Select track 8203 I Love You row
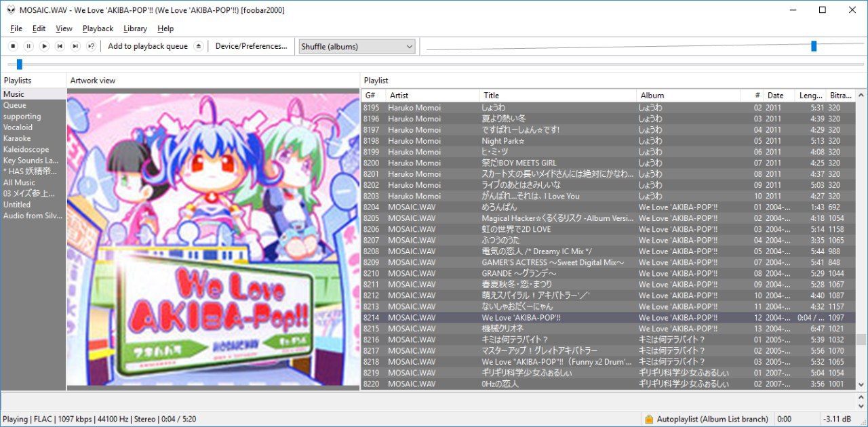This screenshot has width=868, height=427. 608,196
